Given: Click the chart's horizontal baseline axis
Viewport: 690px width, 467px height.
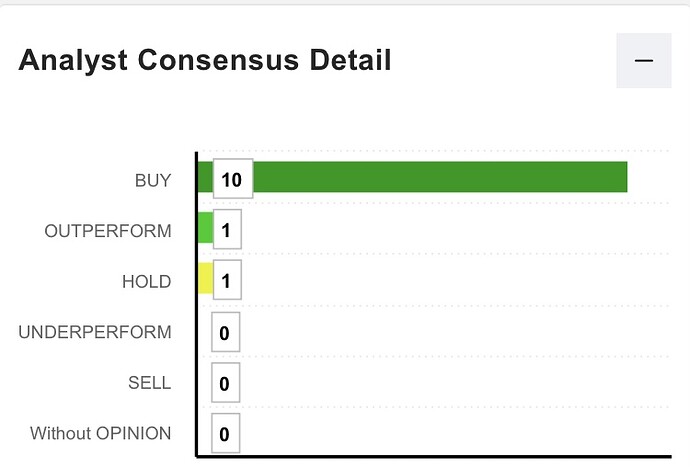Looking at the screenshot, I should (x=430, y=458).
